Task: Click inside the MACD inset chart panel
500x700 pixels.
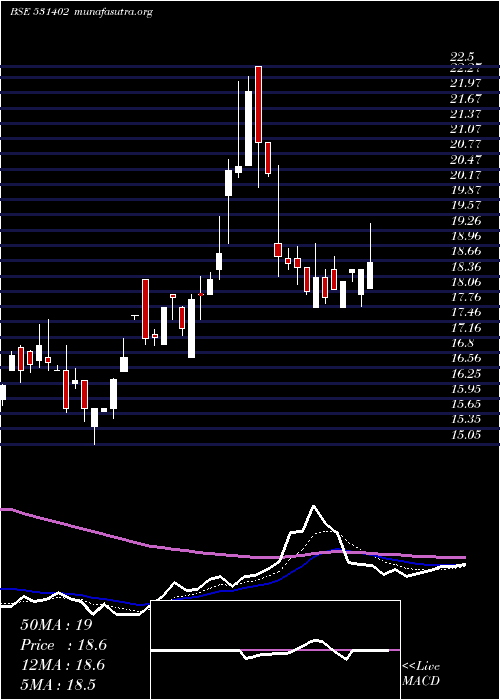Action: (275, 650)
